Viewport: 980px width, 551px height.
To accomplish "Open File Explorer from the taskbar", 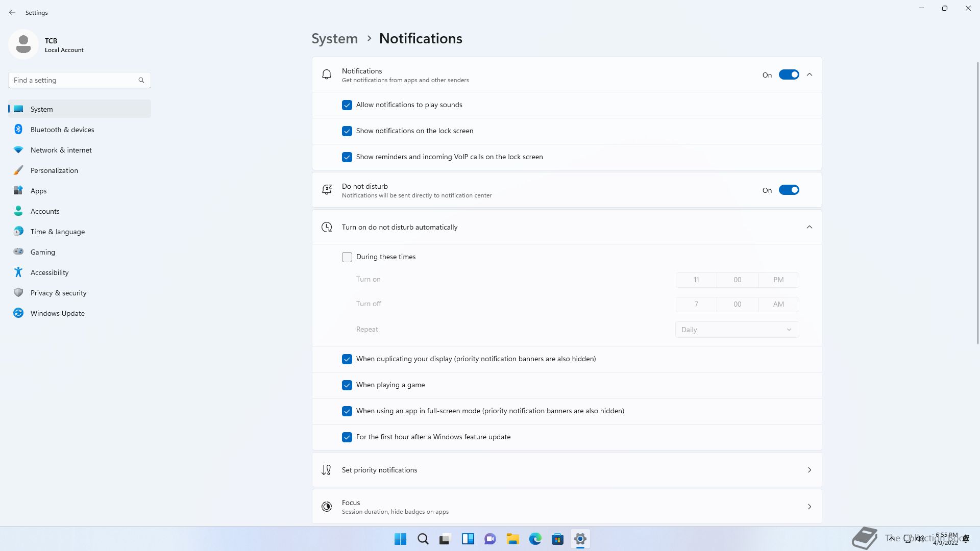I will (x=512, y=539).
